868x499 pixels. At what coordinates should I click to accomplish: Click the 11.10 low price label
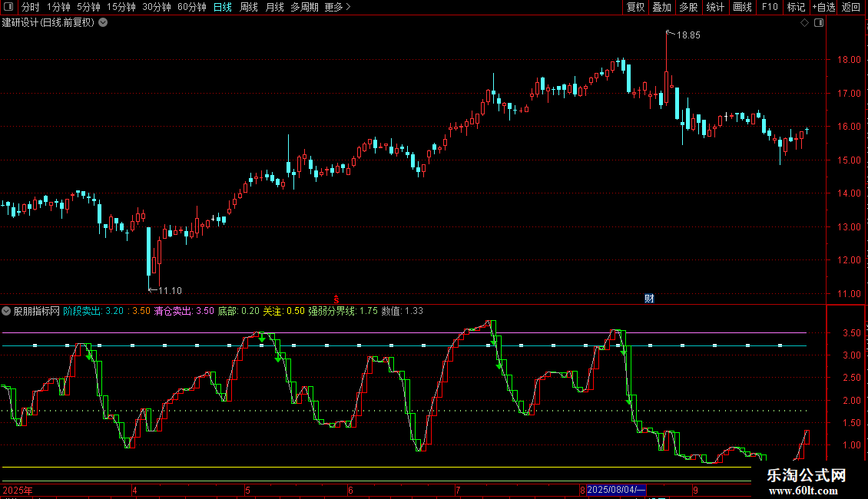tap(170, 291)
